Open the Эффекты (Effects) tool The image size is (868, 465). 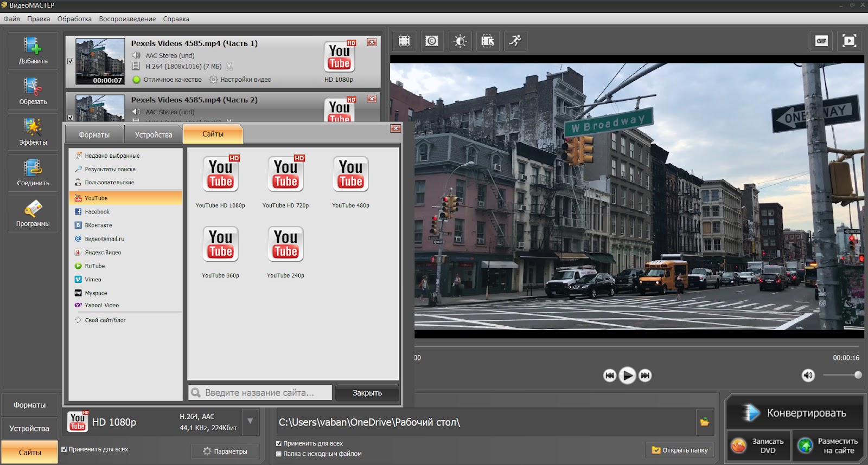click(33, 132)
